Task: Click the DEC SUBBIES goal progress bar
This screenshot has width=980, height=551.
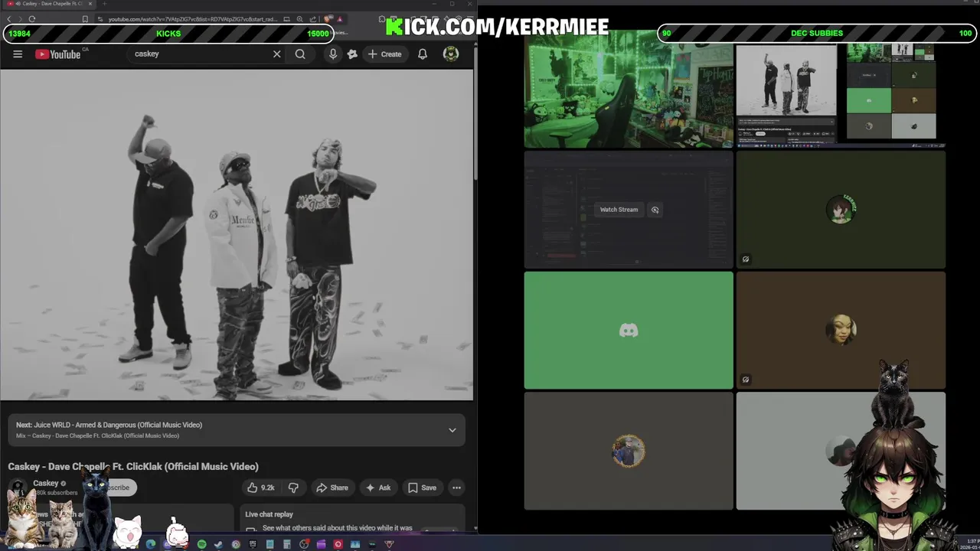Action: click(x=816, y=34)
